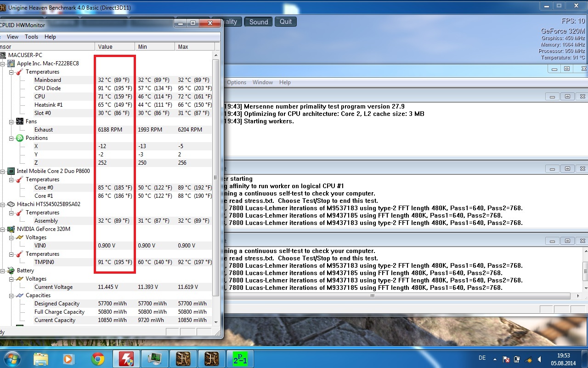Select the TMPIN0 row
Viewport: 588px width, 368px height.
click(x=106, y=262)
